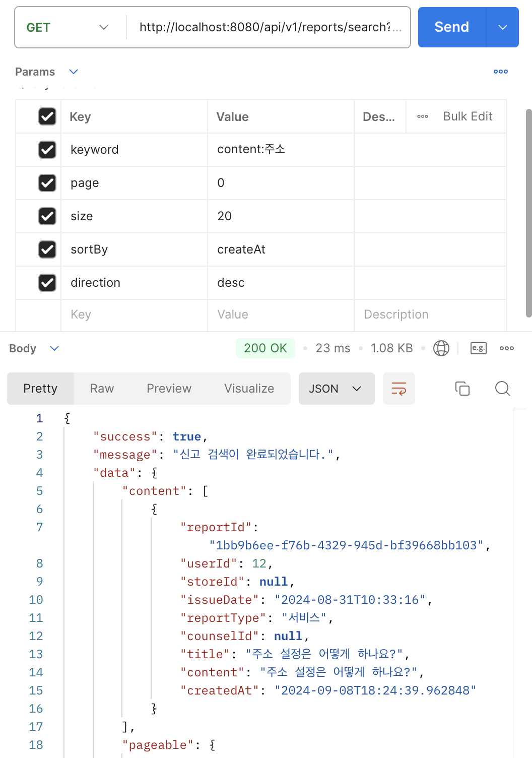Toggle the direction parameter checkbox
This screenshot has height=758, width=532.
tap(47, 283)
